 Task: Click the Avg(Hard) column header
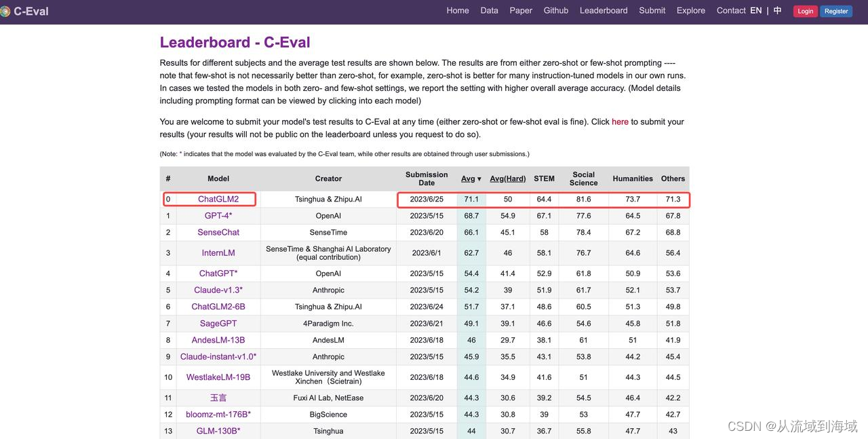click(508, 178)
